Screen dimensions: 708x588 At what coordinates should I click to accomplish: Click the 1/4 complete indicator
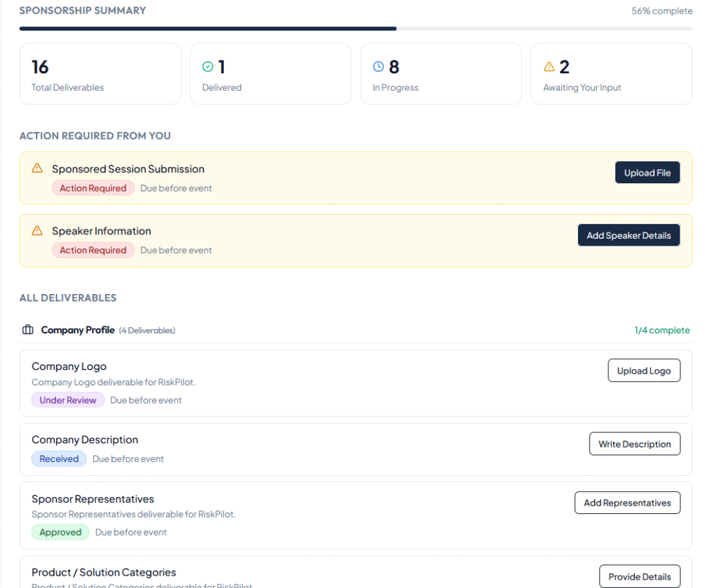tap(662, 330)
